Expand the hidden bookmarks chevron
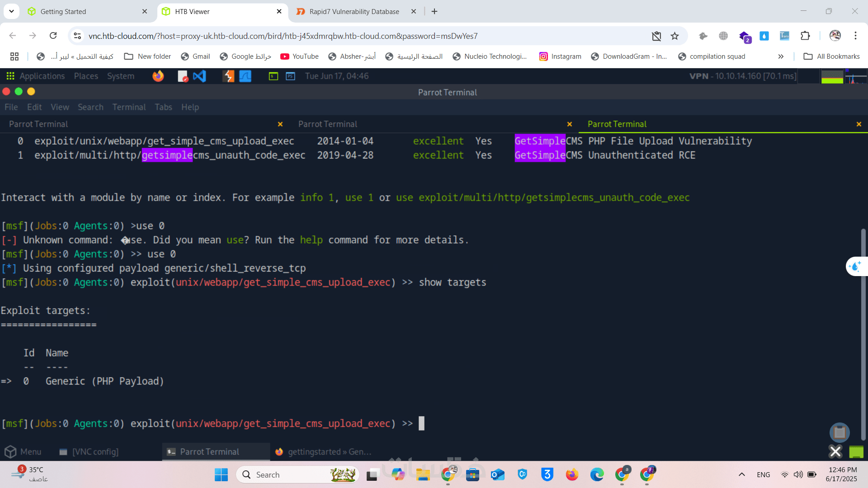 (x=781, y=56)
